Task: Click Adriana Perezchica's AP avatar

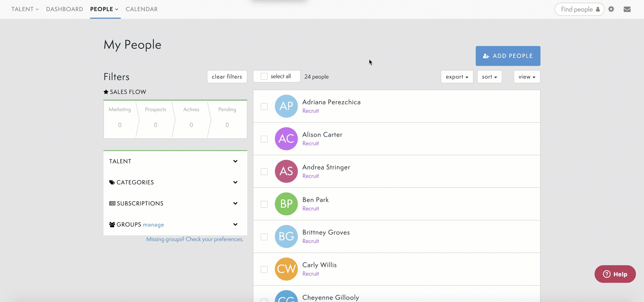Action: point(286,106)
